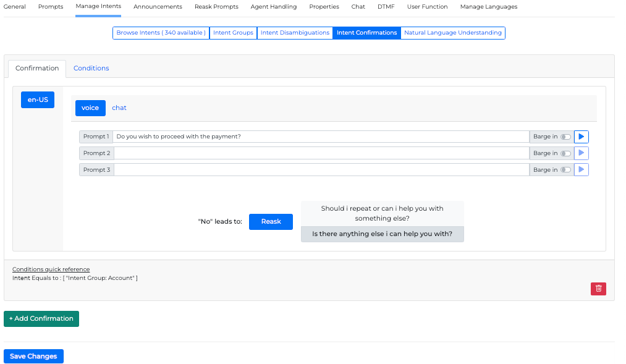The width and height of the screenshot is (626, 364).
Task: Navigate to Agent Handling tab
Action: click(273, 7)
